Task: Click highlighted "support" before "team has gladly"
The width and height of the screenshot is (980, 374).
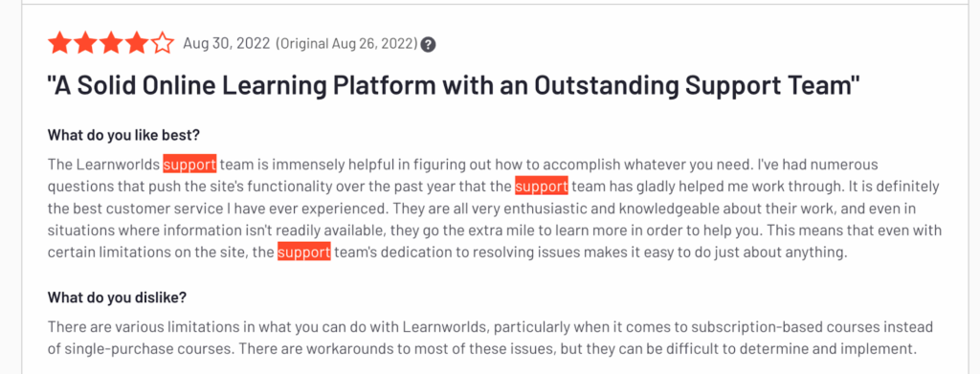Action: (x=542, y=187)
